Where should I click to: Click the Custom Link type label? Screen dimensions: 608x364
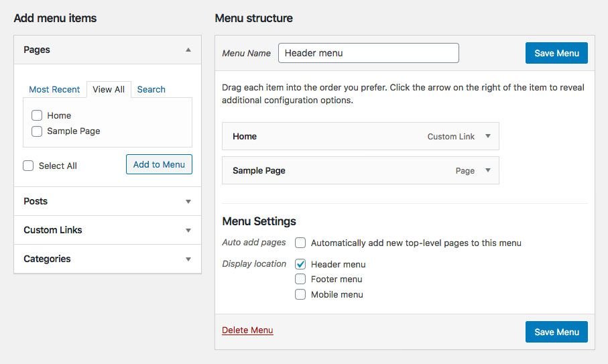tap(451, 137)
